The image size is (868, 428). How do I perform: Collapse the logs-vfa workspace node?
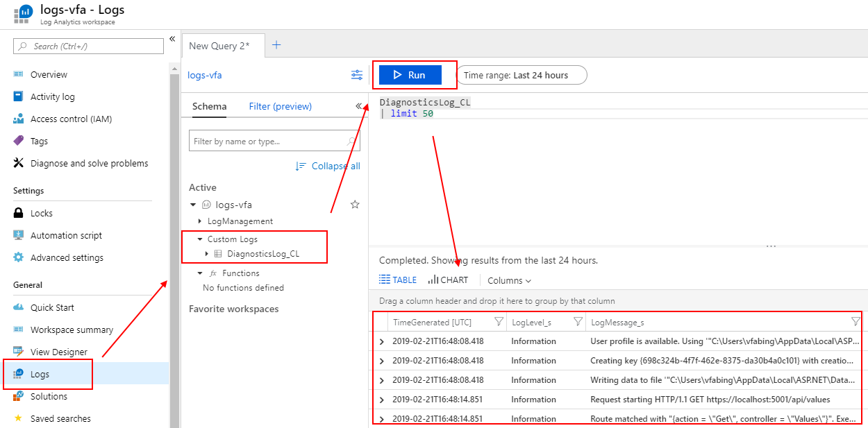pyautogui.click(x=193, y=205)
